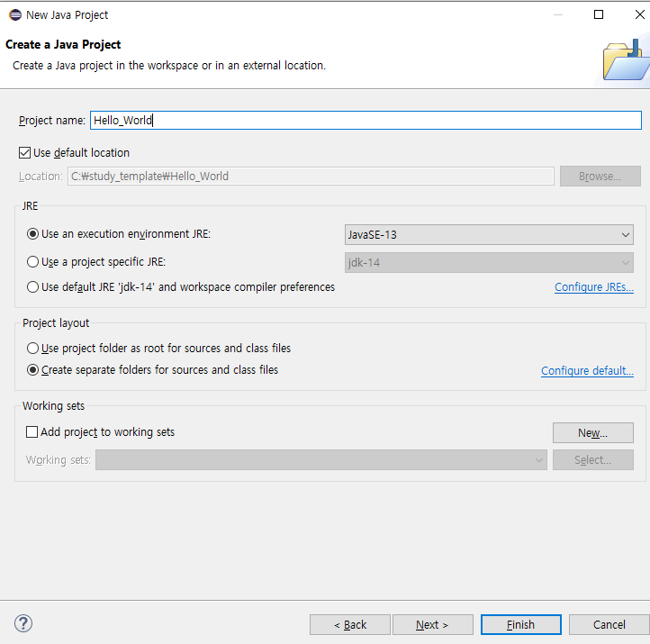Image resolution: width=650 pixels, height=644 pixels.
Task: Uncheck Use default location checkbox
Action: 24,152
